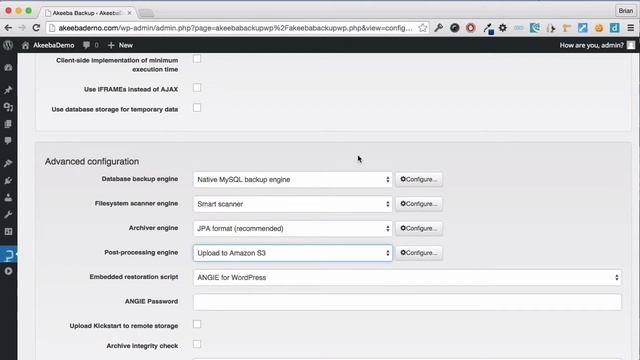640x360 pixels.
Task: Open Post-processing engine dropdown
Action: 293,253
